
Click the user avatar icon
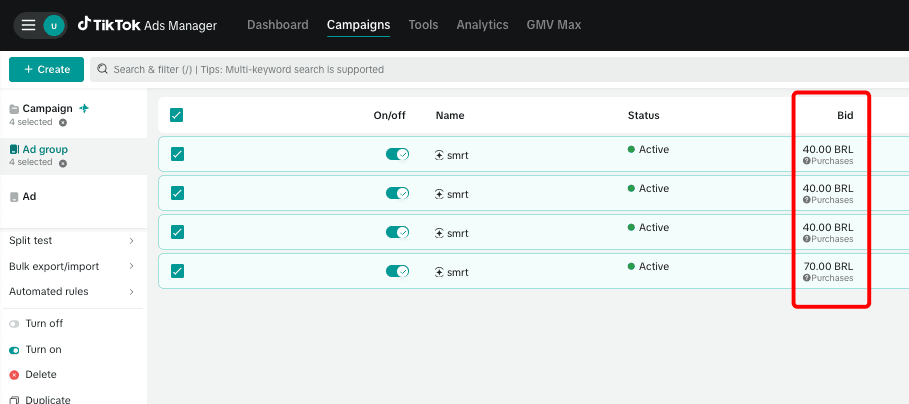[x=53, y=25]
